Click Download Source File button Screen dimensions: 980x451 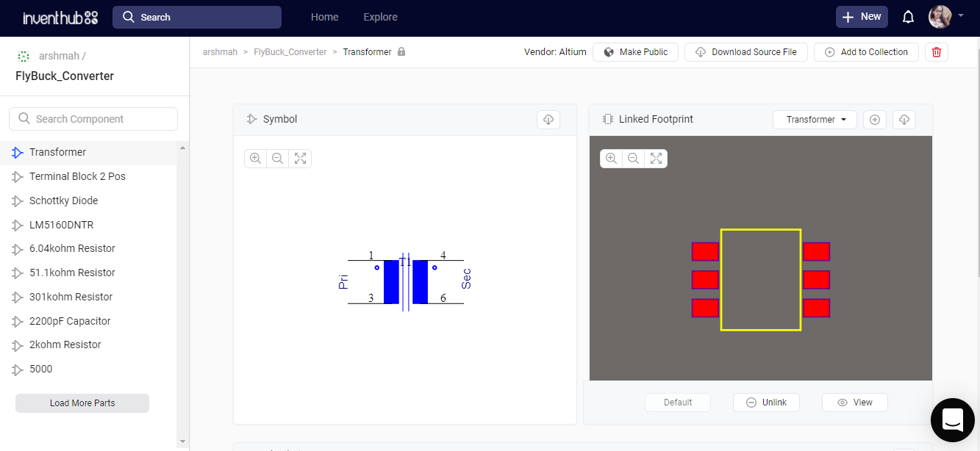pos(746,52)
